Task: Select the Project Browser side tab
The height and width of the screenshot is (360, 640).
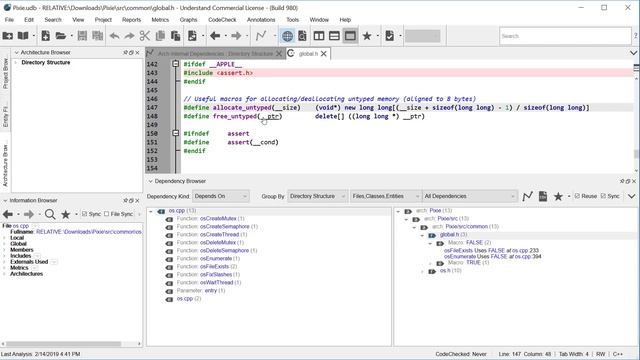Action: pos(5,74)
